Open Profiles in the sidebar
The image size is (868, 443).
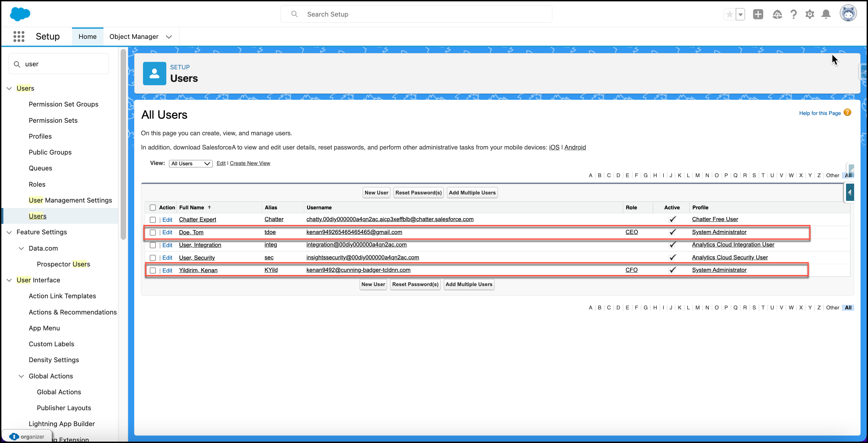point(40,136)
